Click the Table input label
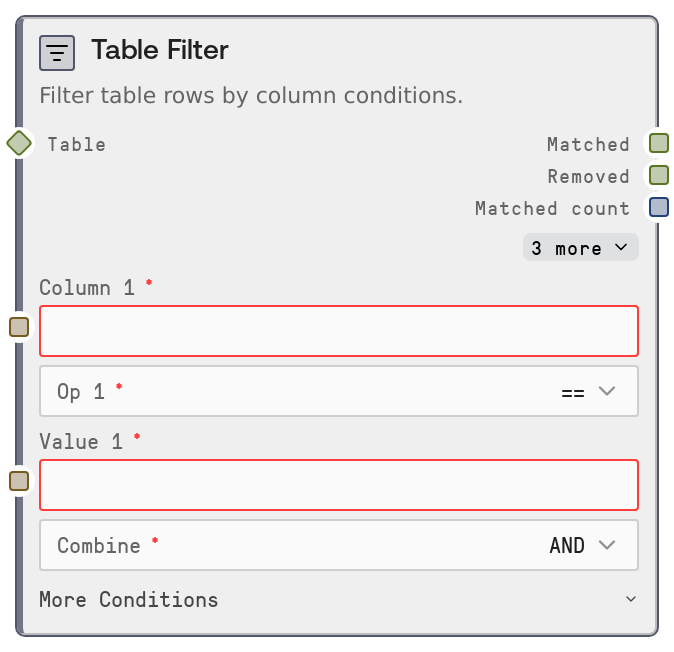 (77, 144)
